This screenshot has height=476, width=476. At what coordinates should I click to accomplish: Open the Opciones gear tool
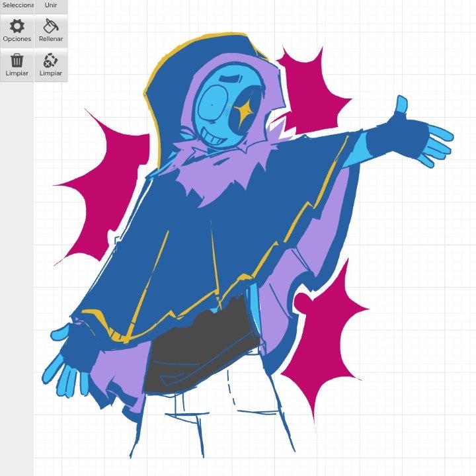tap(17, 31)
